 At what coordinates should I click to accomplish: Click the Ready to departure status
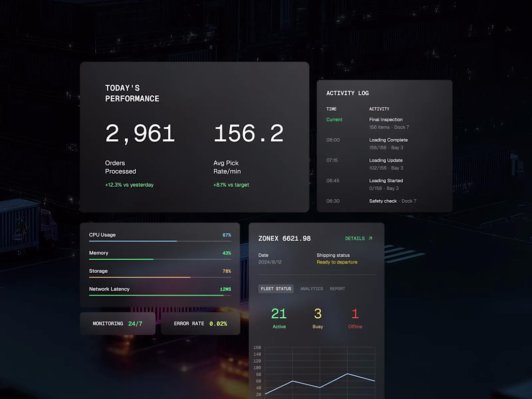[x=337, y=262]
